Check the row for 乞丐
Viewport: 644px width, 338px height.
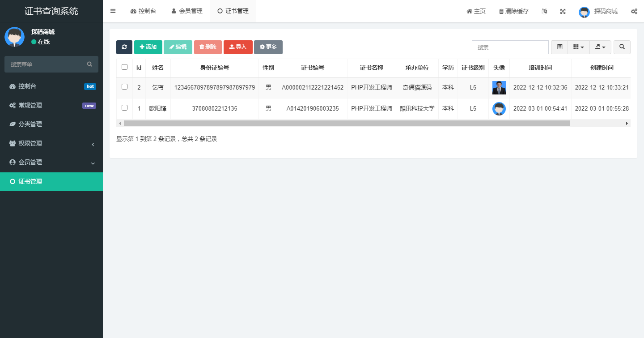point(124,87)
